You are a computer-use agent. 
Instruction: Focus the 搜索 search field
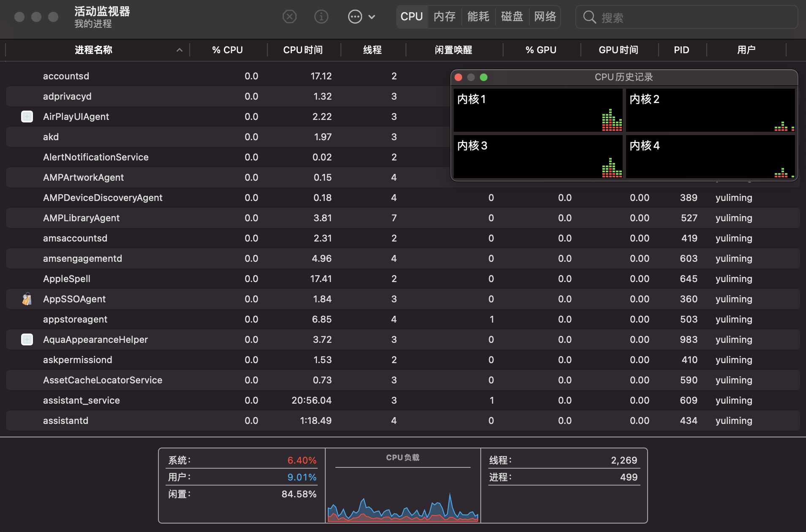(687, 17)
